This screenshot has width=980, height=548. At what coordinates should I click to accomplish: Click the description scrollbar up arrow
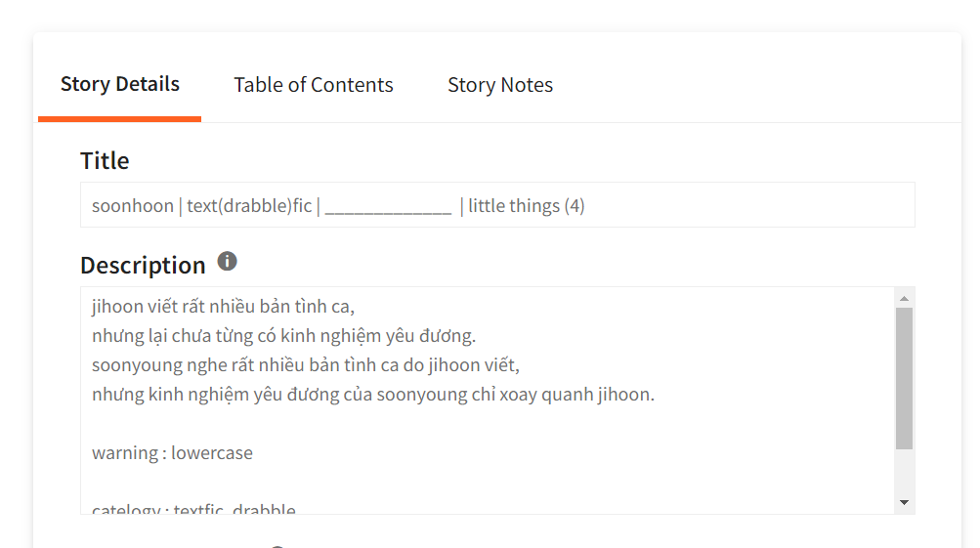(x=904, y=298)
